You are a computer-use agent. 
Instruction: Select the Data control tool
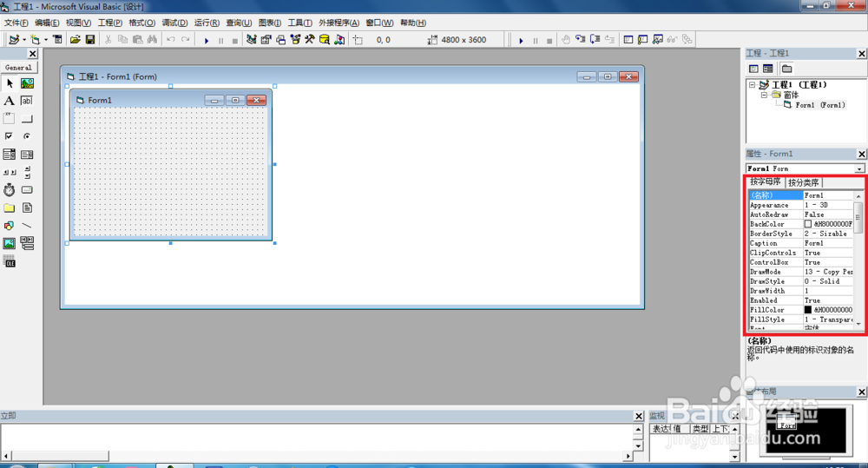[27, 243]
